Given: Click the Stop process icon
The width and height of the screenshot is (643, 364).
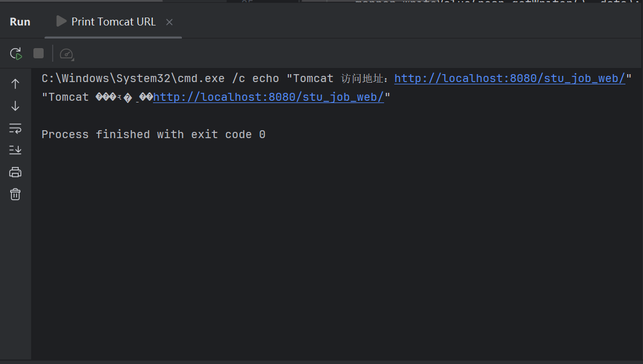Looking at the screenshot, I should click(x=37, y=53).
